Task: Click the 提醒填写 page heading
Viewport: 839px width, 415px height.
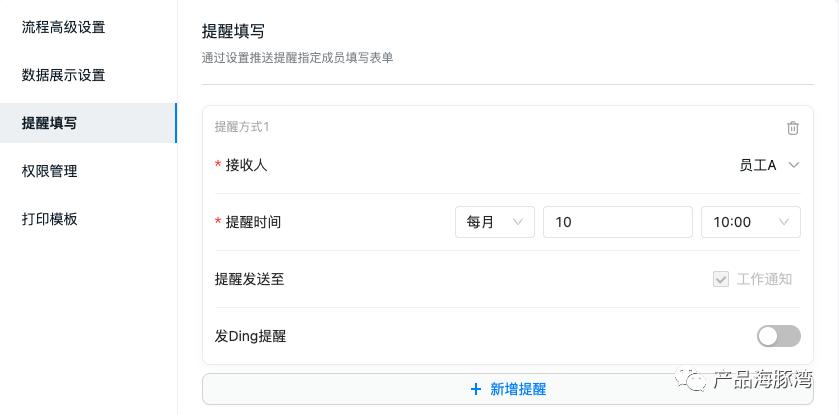Action: pyautogui.click(x=233, y=32)
